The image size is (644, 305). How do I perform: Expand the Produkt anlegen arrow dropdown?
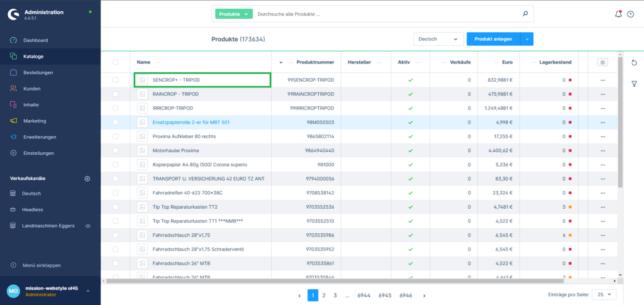[x=527, y=39]
